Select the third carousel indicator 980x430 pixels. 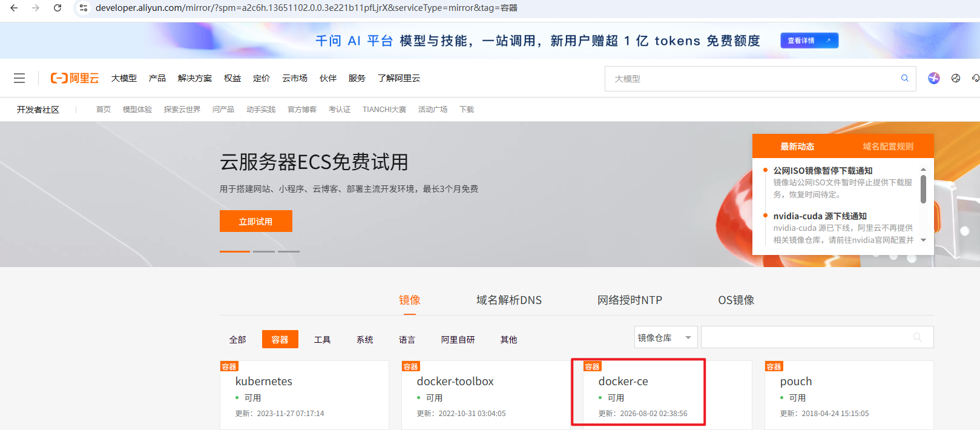point(289,251)
